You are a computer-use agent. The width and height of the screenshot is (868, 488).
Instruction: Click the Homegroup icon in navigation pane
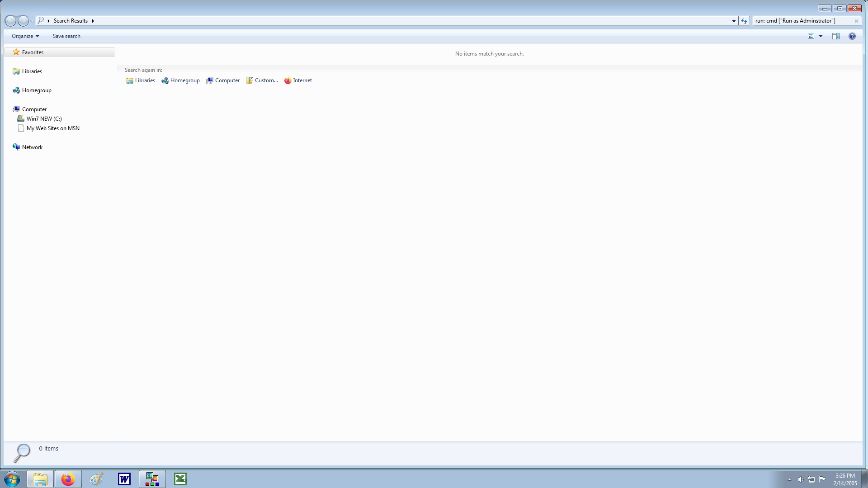pos(16,90)
